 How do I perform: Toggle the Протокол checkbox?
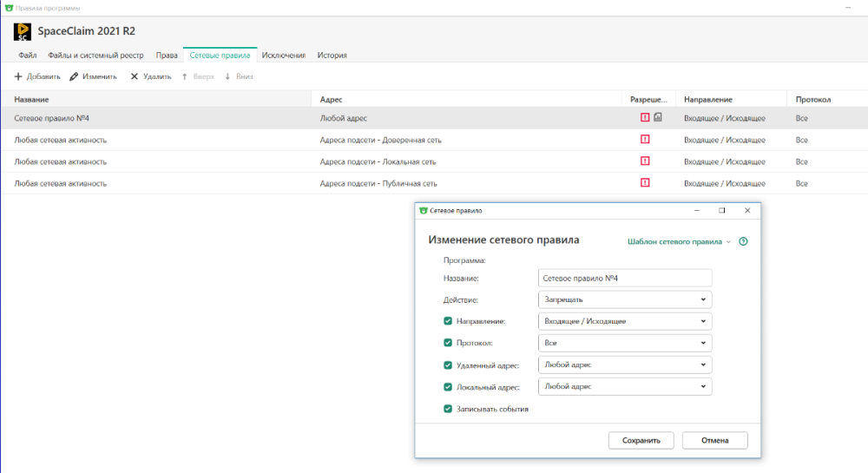448,343
